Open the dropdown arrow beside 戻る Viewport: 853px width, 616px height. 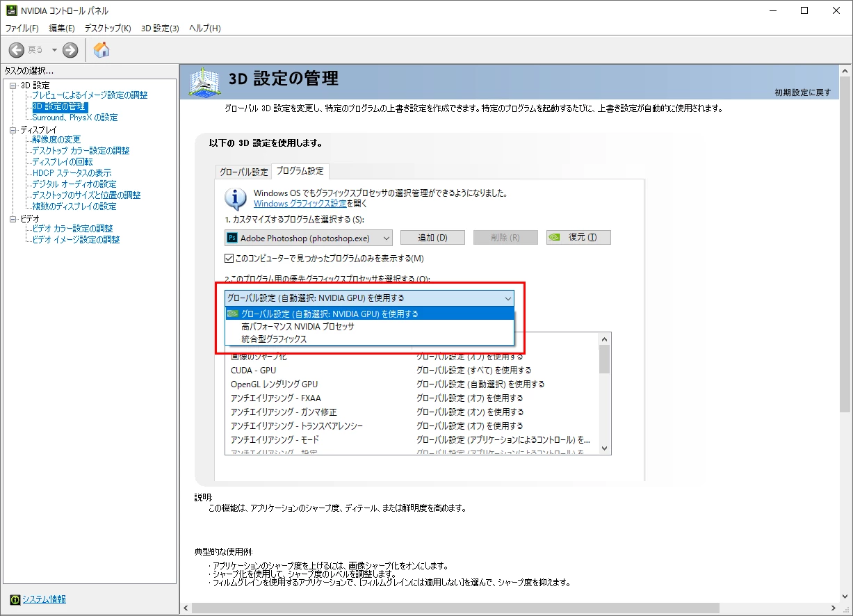(x=53, y=49)
